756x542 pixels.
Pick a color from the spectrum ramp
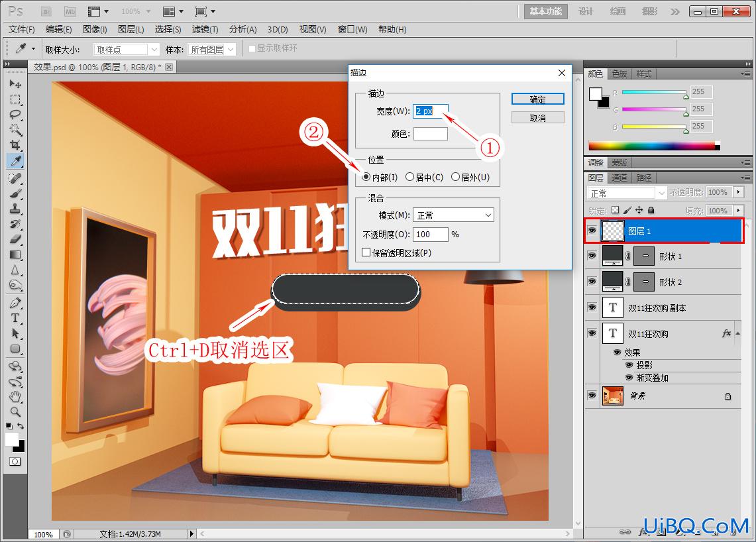[654, 146]
